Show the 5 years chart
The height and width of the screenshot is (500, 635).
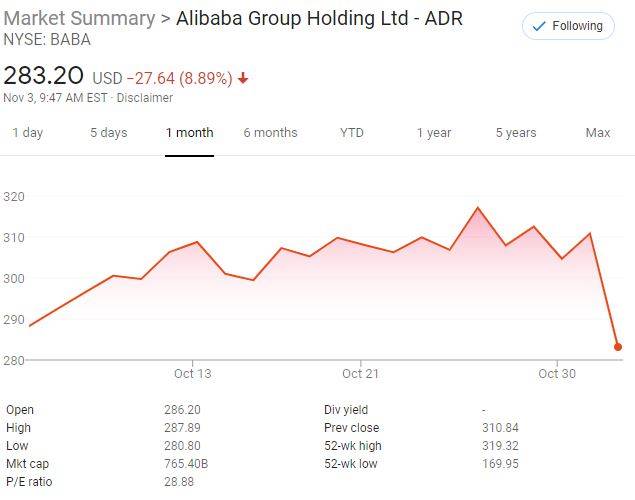click(516, 133)
